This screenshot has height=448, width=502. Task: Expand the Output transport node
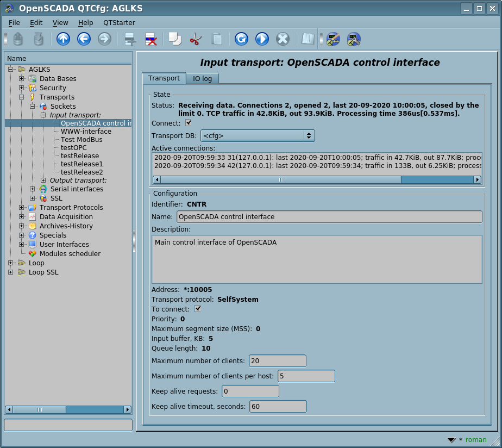43,181
